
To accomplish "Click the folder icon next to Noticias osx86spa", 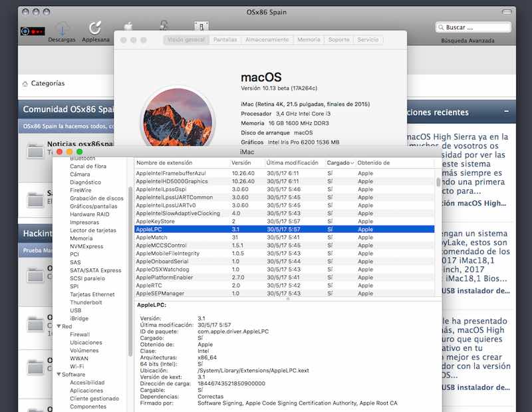I will pyautogui.click(x=35, y=151).
